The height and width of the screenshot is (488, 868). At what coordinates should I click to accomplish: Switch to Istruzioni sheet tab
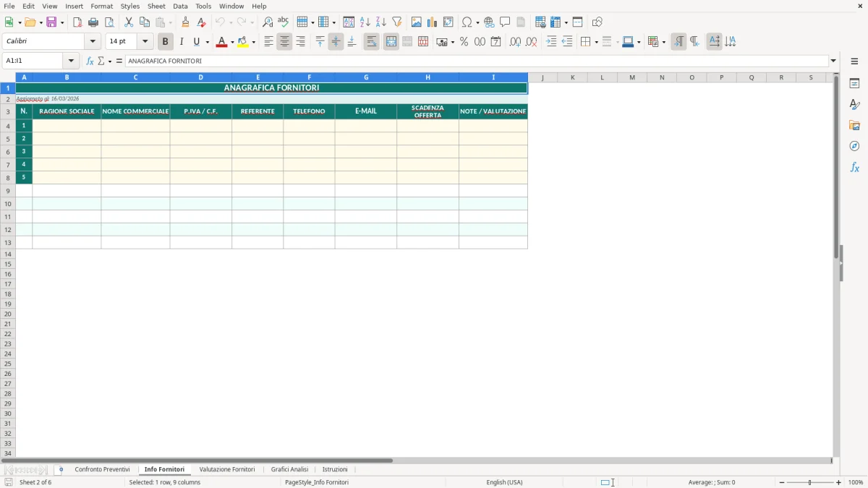[335, 470]
